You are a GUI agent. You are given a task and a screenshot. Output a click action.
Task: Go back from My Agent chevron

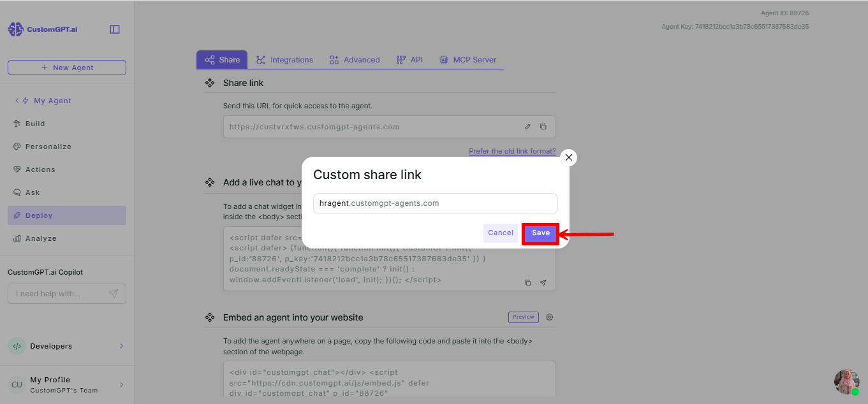click(x=17, y=101)
